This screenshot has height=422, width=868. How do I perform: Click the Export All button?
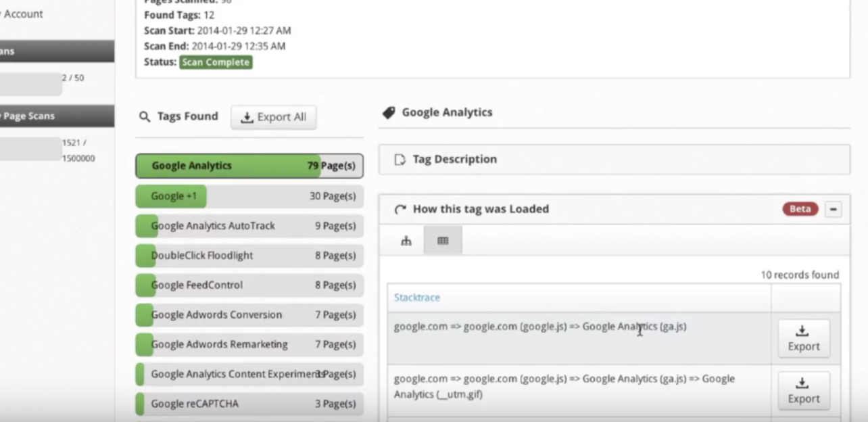pyautogui.click(x=273, y=117)
